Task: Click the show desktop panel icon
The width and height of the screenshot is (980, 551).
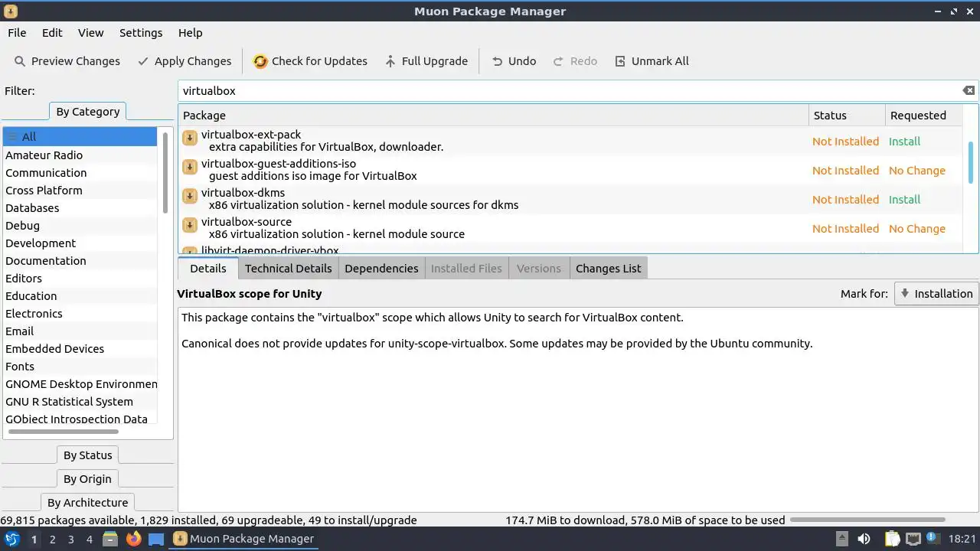Action: click(x=156, y=539)
